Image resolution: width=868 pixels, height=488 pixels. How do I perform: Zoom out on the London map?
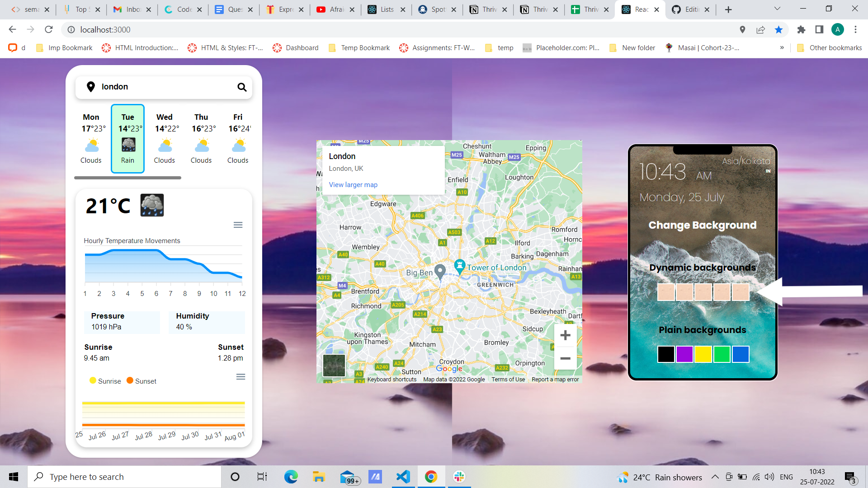(x=565, y=359)
